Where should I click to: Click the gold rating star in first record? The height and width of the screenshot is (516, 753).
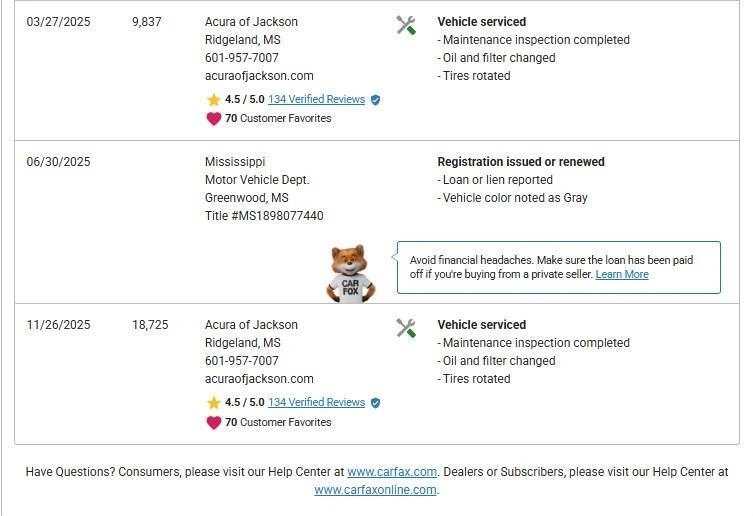pos(213,100)
